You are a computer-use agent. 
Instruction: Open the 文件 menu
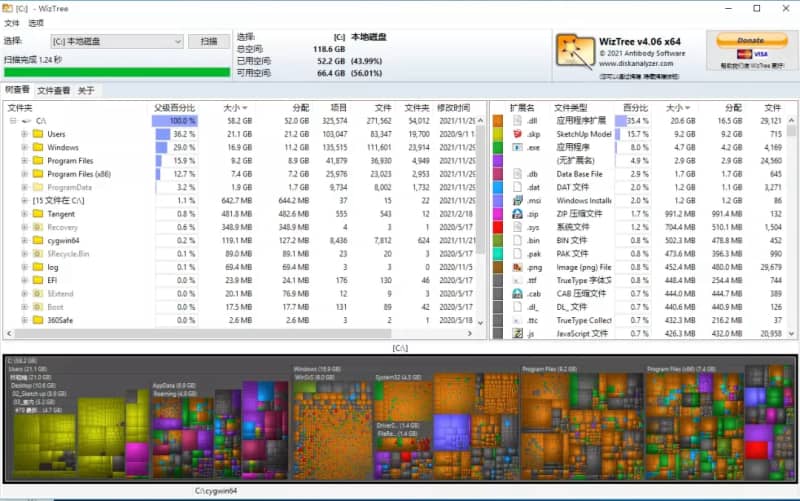click(x=12, y=23)
